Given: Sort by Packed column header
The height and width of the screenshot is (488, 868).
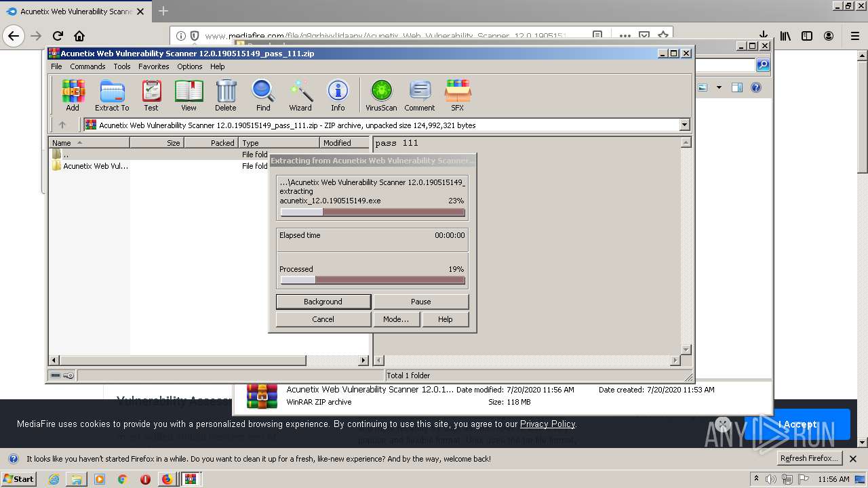Looking at the screenshot, I should (211, 142).
